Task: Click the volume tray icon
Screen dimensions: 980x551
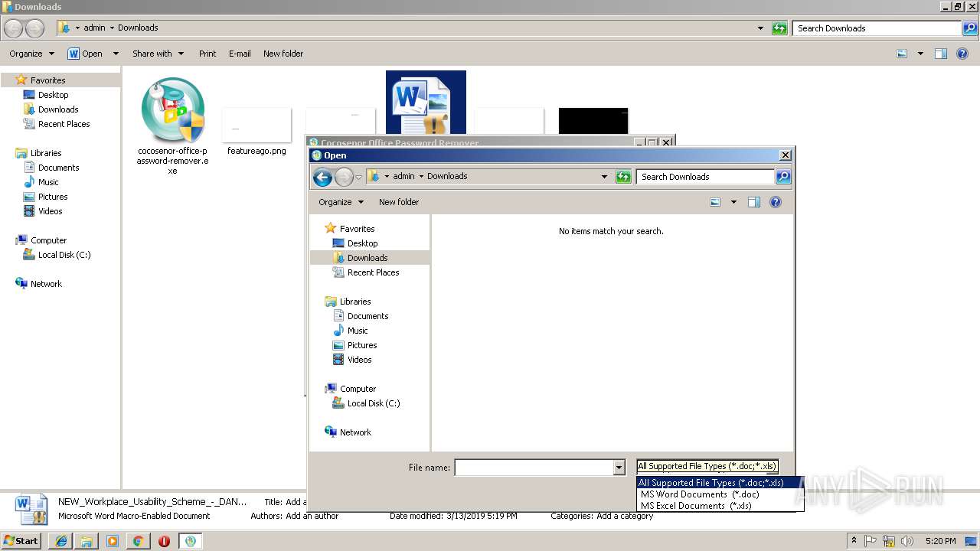Action: coord(907,541)
